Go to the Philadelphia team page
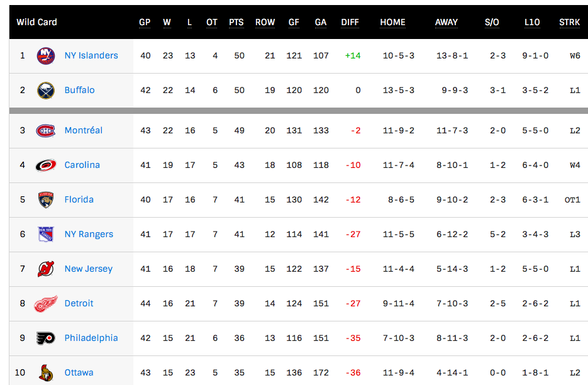Image resolution: width=588 pixels, height=385 pixels. 91,338
